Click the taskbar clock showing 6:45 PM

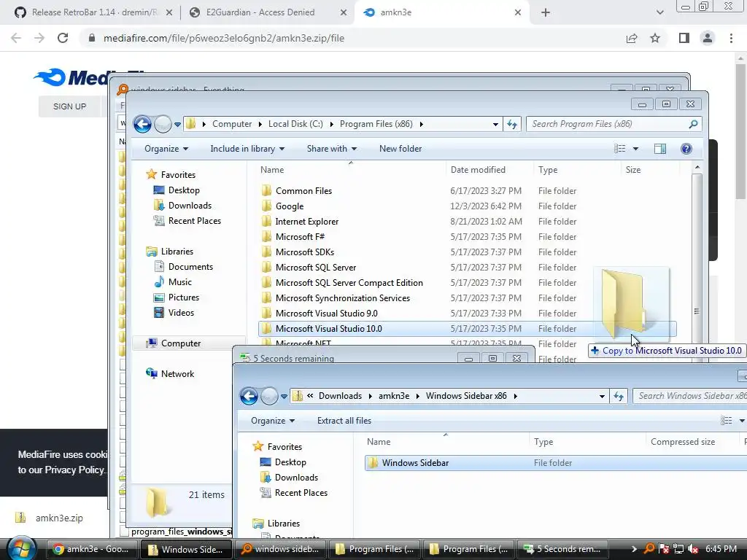[x=721, y=549]
